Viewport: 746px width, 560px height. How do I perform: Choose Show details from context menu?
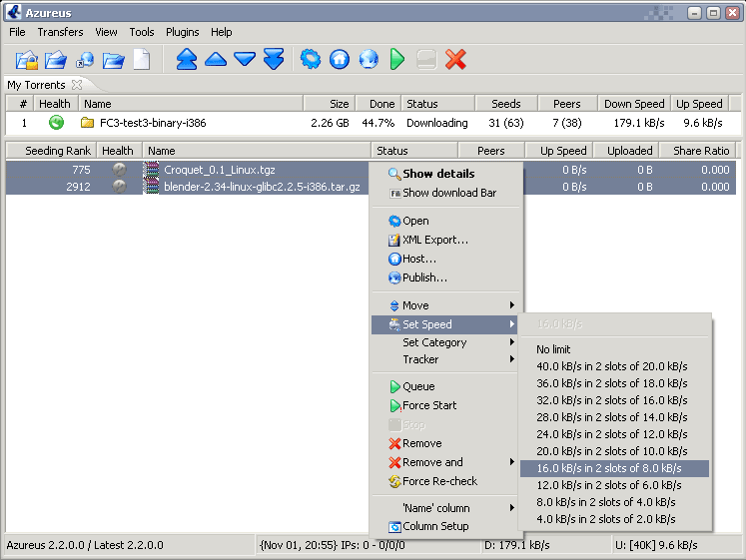pos(437,174)
